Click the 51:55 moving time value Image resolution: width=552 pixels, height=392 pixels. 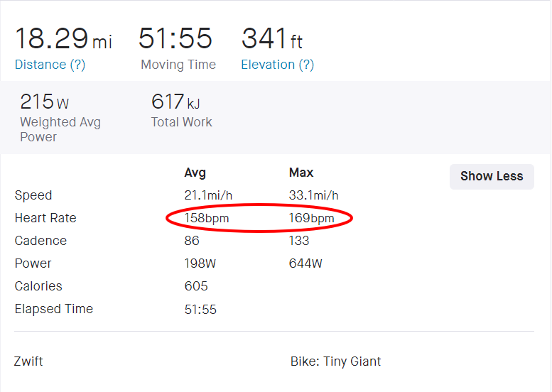176,38
